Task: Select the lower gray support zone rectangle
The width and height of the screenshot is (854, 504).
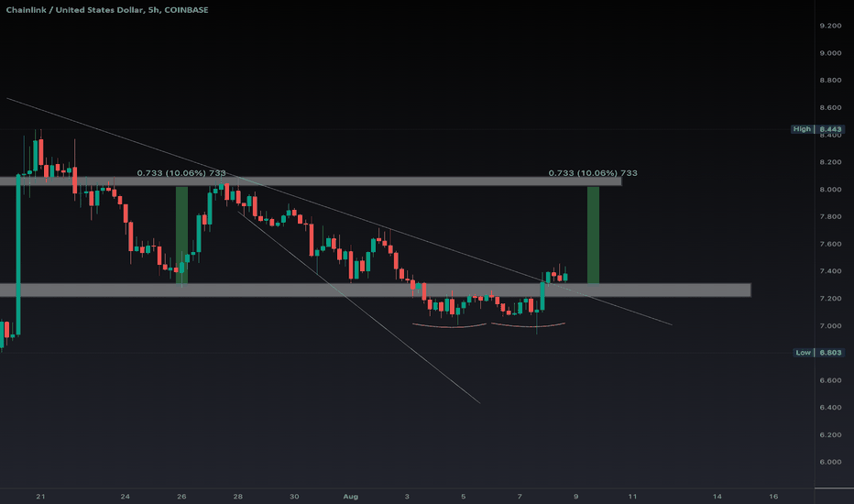Action: tap(376, 290)
